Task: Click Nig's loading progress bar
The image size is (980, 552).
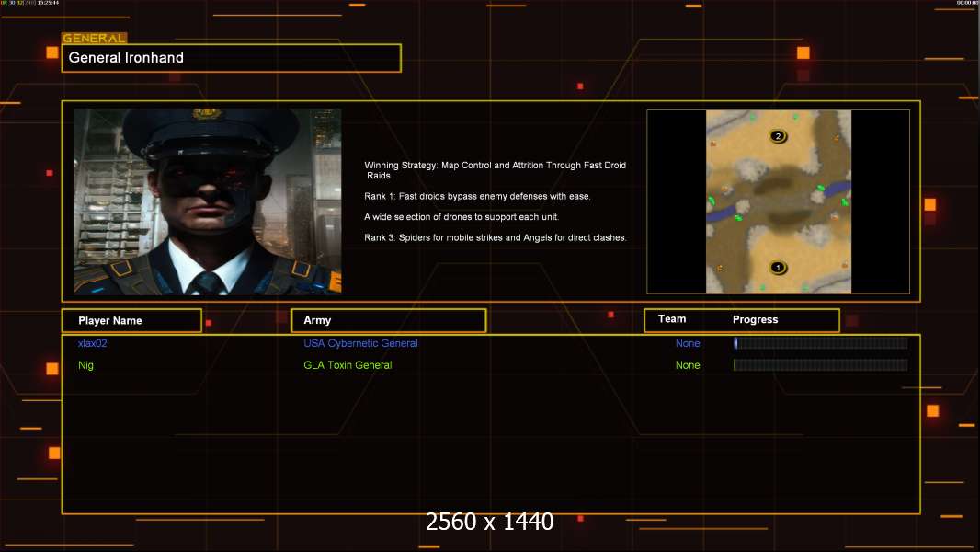Action: 821,364
